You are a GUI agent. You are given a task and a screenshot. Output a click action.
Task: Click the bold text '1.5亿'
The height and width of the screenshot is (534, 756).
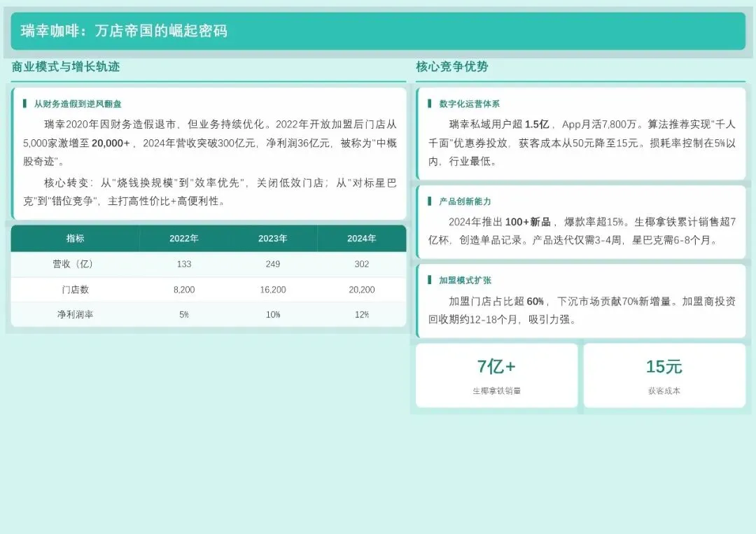(537, 125)
